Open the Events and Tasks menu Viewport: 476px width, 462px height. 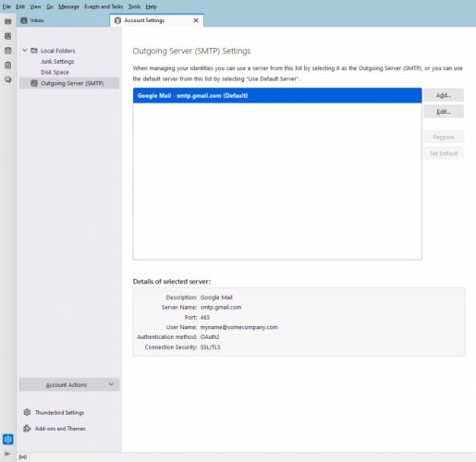[x=104, y=6]
